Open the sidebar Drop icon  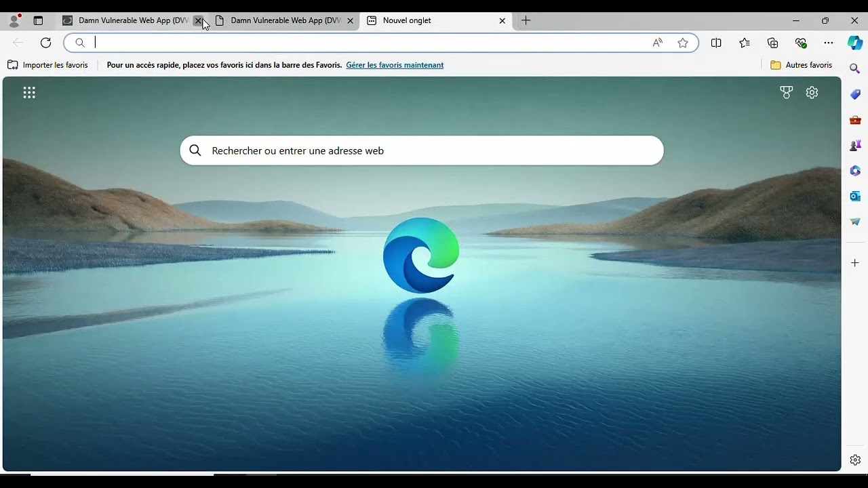(x=855, y=222)
